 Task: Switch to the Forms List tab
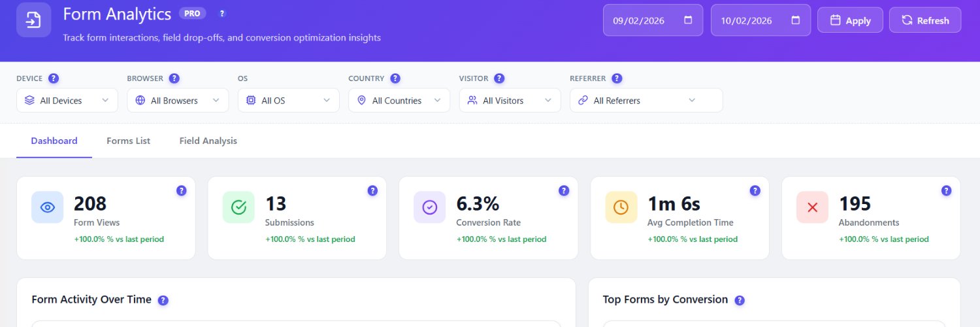point(129,141)
